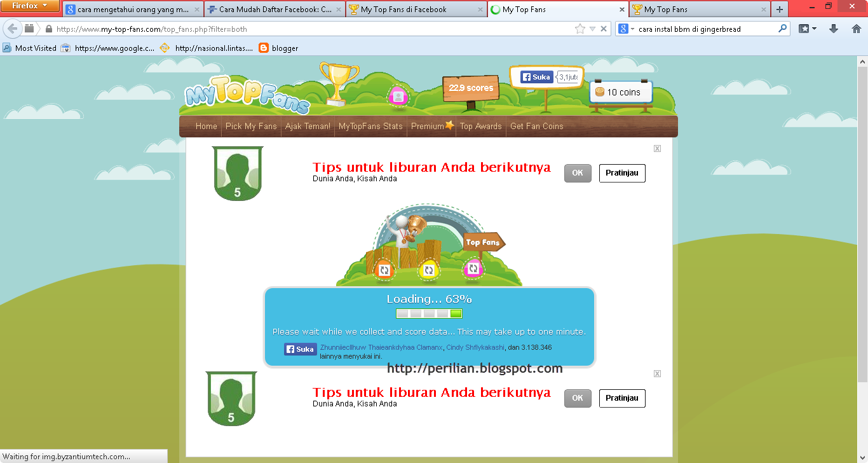The height and width of the screenshot is (463, 868).
Task: Click the loading progress bar
Action: (429, 314)
